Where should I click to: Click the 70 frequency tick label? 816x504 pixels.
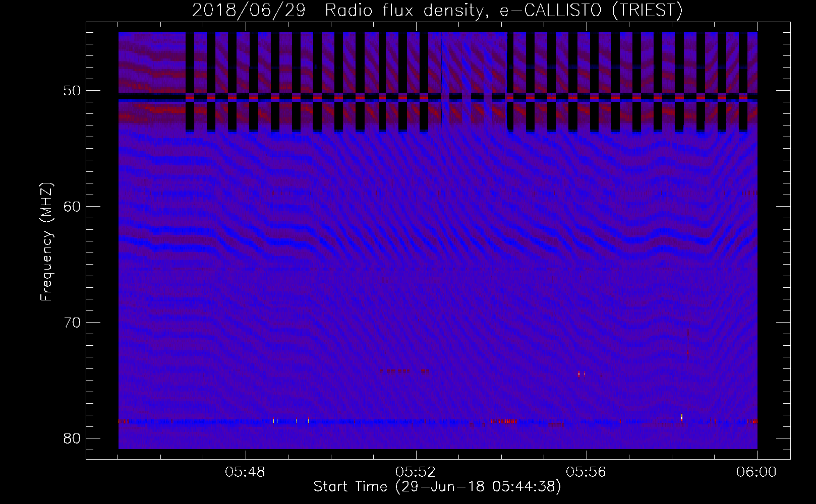[x=71, y=322]
